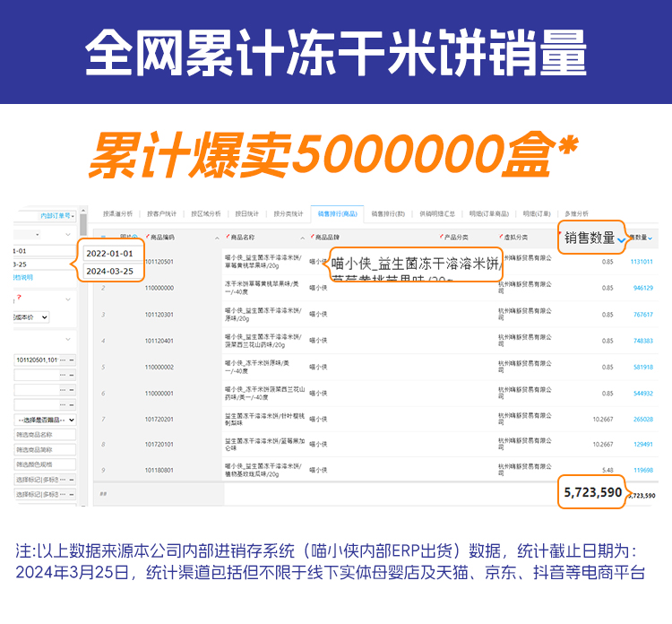This screenshot has width=672, height=624.
Task: Open the 供销明细汇总 tab
Action: point(436,213)
